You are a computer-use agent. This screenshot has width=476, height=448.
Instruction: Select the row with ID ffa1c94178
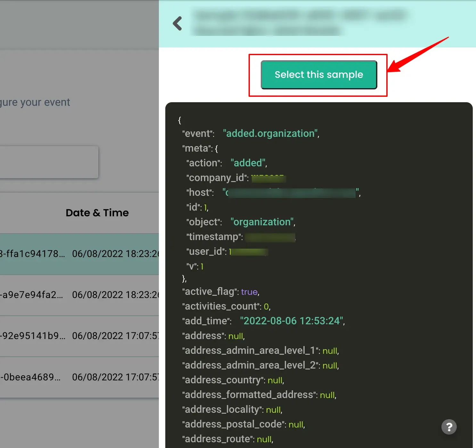[x=79, y=254]
